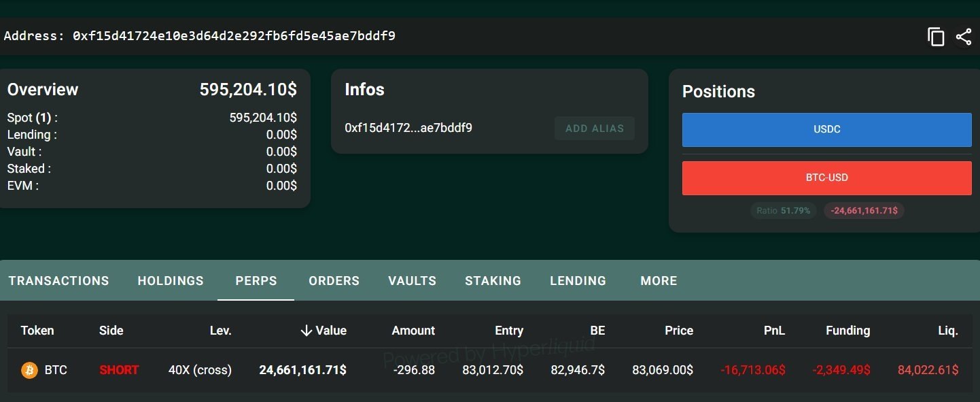Image resolution: width=980 pixels, height=402 pixels.
Task: Sort by the Liq. column header
Action: coord(948,331)
